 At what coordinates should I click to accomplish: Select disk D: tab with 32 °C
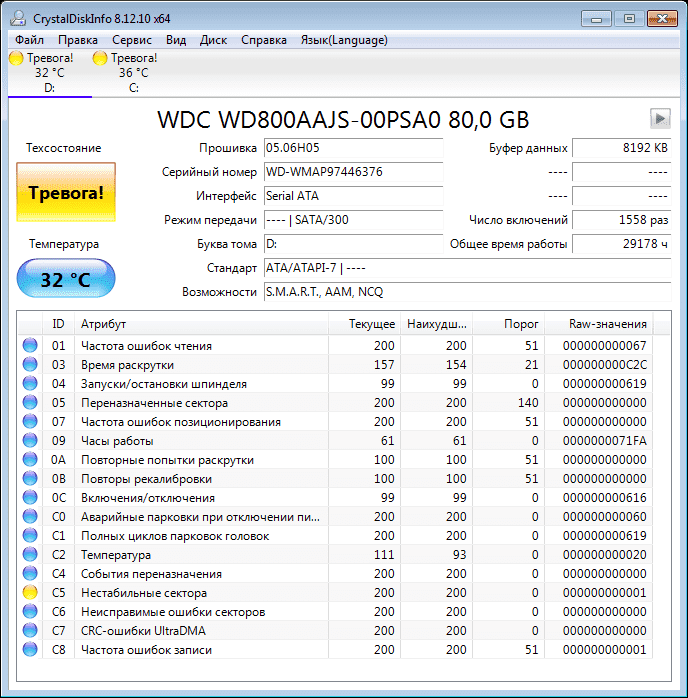coord(49,73)
